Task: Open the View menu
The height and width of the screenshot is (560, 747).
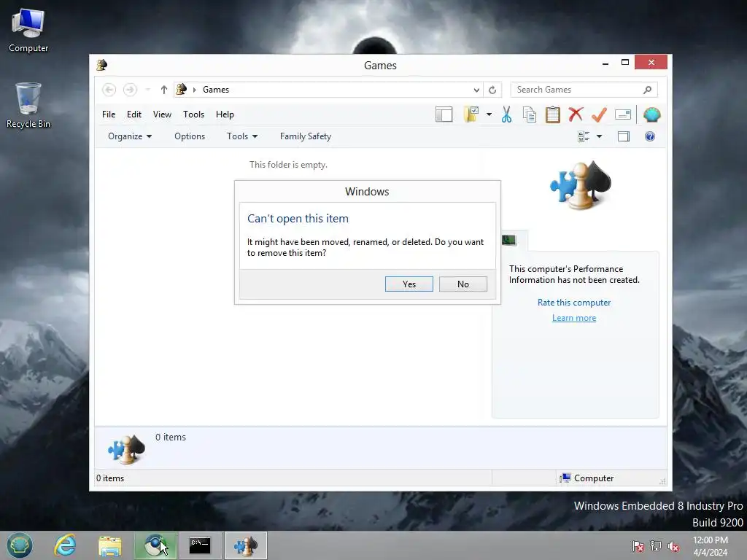Action: [162, 114]
